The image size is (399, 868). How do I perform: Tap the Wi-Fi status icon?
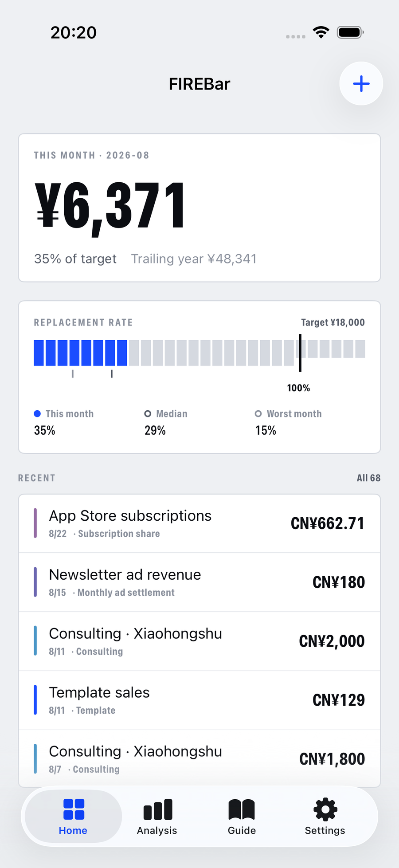321,32
